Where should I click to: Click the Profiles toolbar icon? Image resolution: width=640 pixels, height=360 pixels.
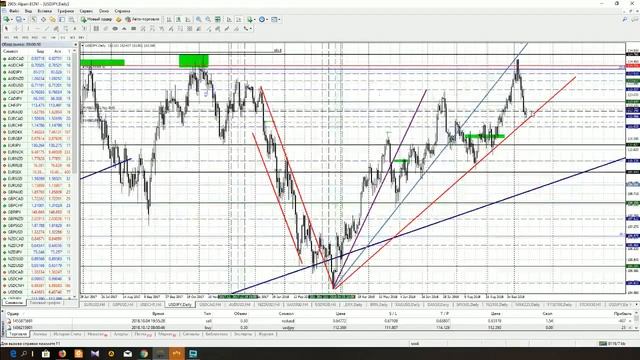click(18, 19)
